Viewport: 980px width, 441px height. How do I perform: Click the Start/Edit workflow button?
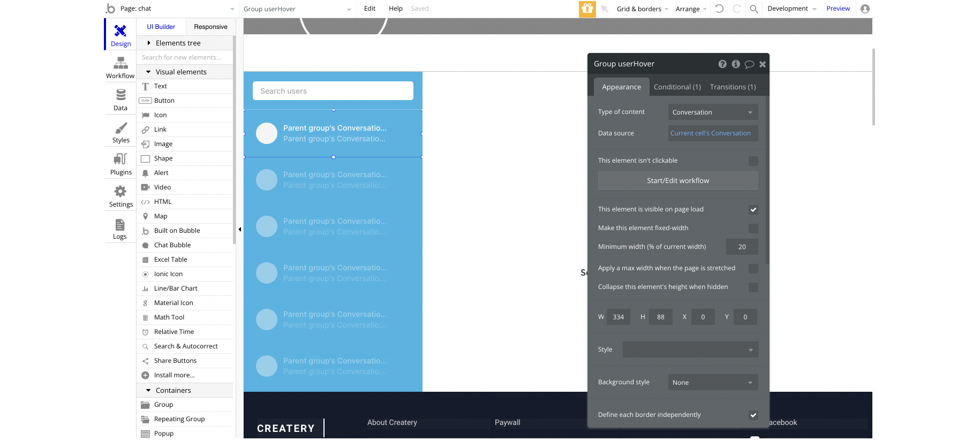[x=678, y=181]
